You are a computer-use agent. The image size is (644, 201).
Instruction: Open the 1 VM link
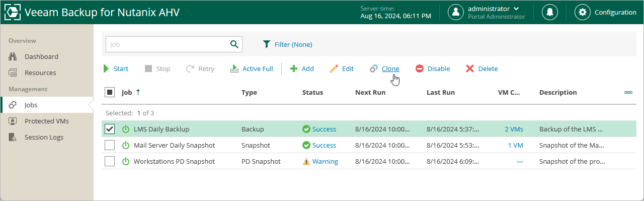coord(515,145)
